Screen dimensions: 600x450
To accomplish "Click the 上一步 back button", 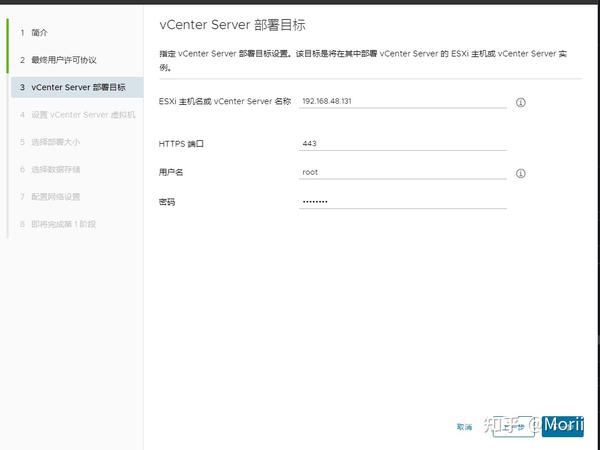I will (x=514, y=427).
